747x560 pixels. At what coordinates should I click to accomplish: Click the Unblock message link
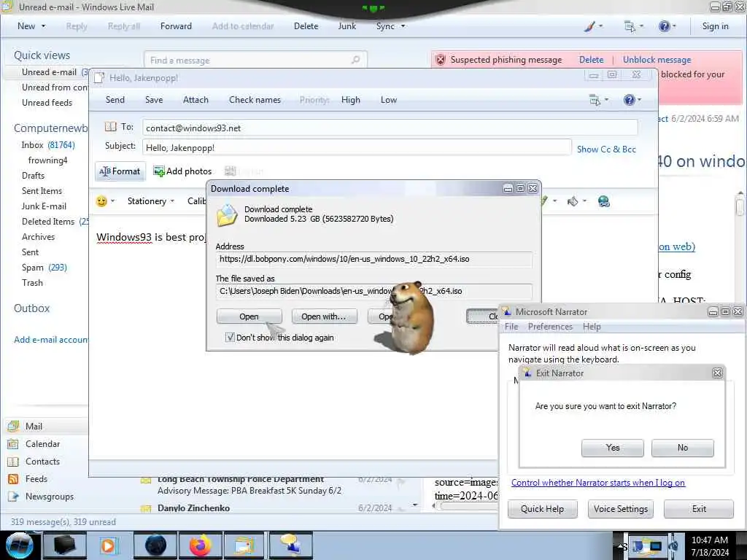(657, 60)
